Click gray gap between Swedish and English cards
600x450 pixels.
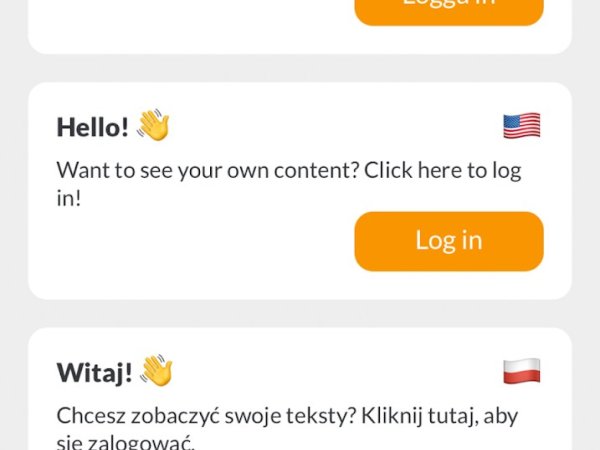(300, 68)
